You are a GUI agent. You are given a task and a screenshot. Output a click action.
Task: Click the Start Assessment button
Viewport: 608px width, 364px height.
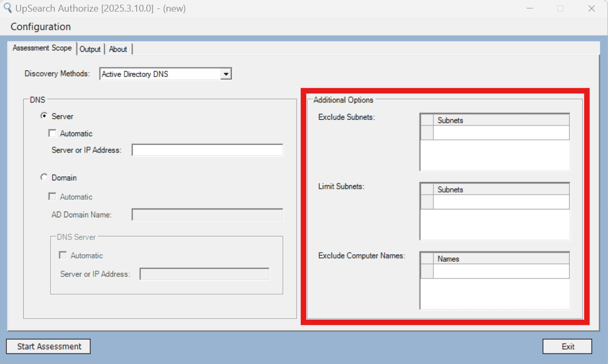[48, 346]
